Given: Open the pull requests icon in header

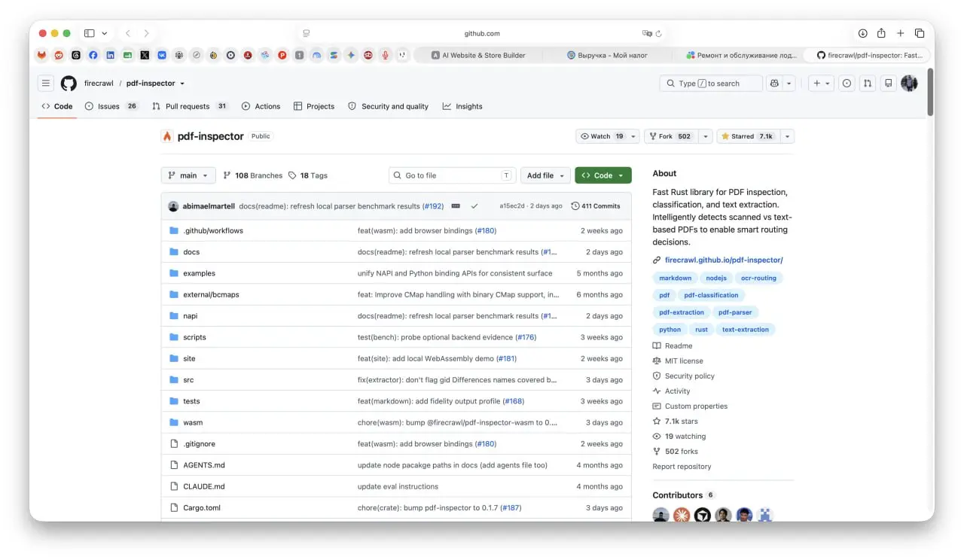Looking at the screenshot, I should click(868, 84).
